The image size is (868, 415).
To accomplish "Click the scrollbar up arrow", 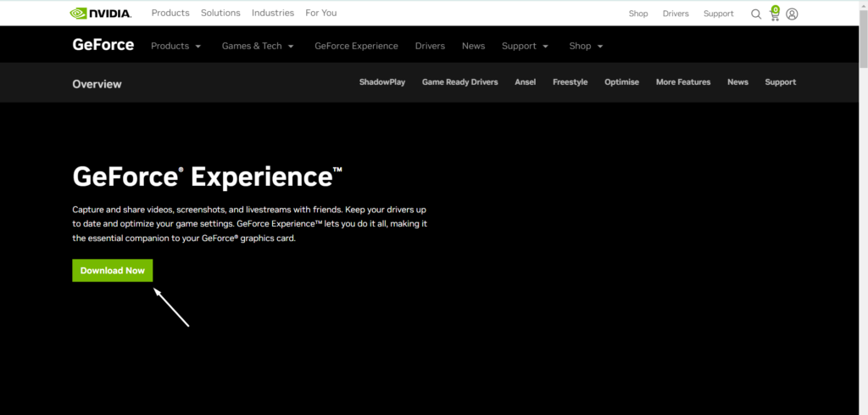I will tap(863, 4).
